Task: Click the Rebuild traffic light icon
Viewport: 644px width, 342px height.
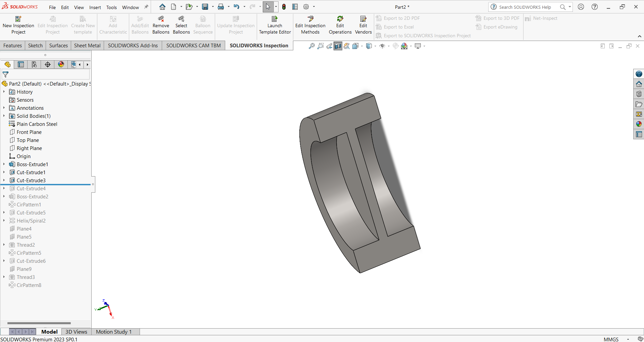Action: (284, 7)
